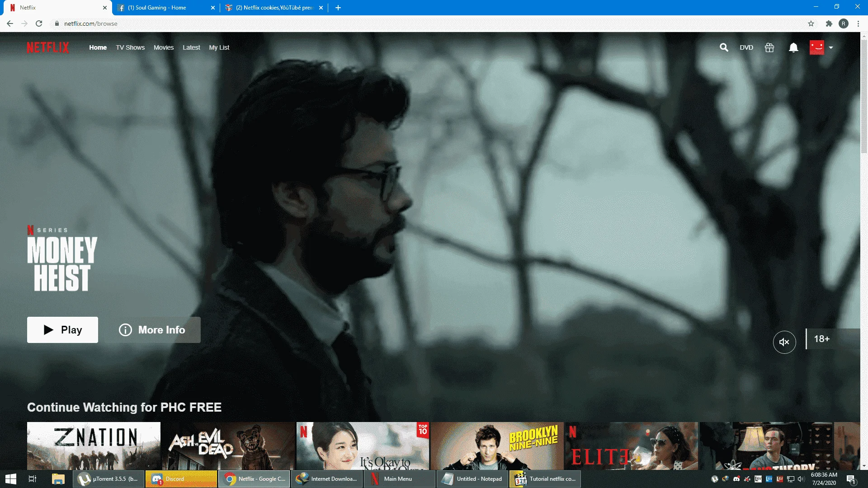Open the Z Nation thumbnail
Viewport: 868px width, 488px height.
(94, 446)
